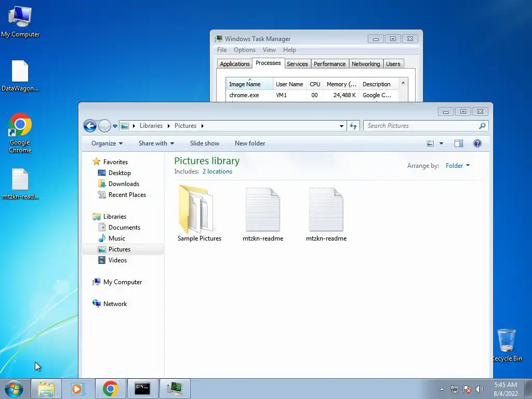
Task: Select the Sample Pictures folder
Action: tap(199, 213)
